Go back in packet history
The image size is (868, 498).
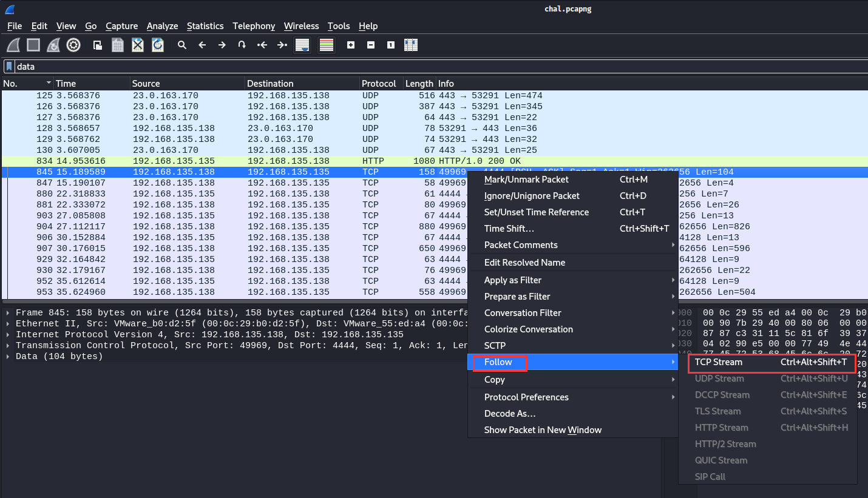coord(202,45)
